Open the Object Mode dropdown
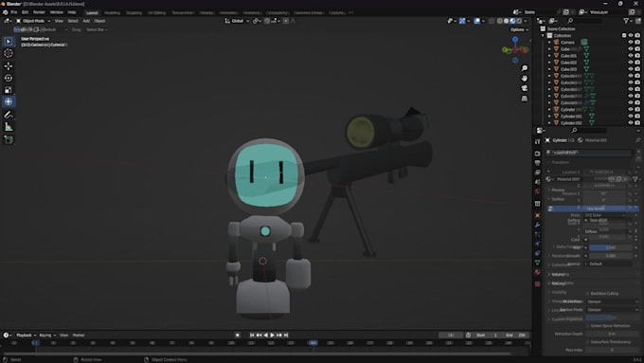 coord(33,21)
